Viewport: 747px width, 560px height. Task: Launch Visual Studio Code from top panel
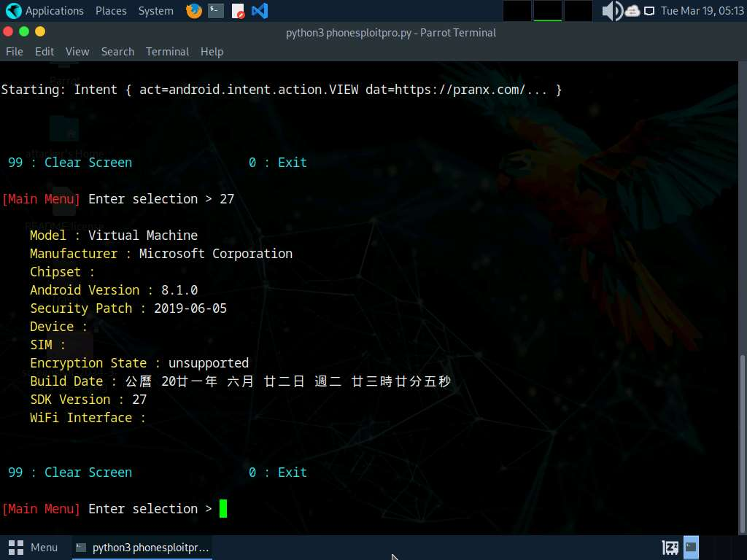coord(259,11)
